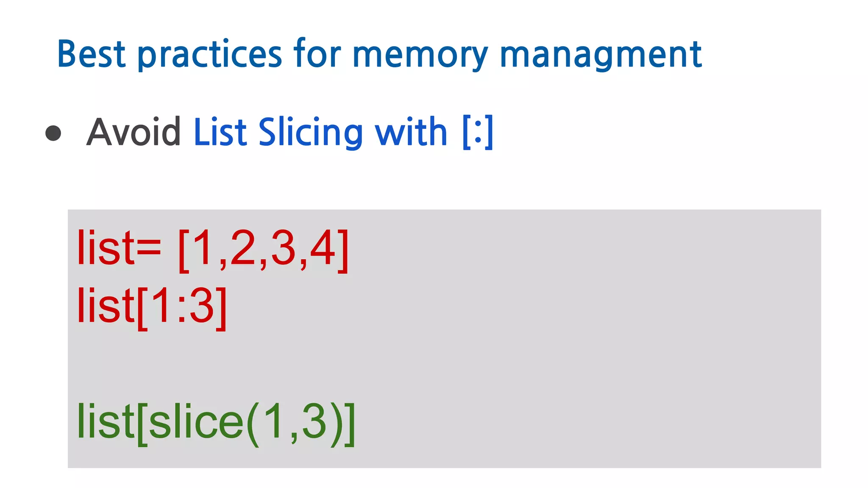
Task: Click the number 4 in the red list
Action: tap(323, 248)
